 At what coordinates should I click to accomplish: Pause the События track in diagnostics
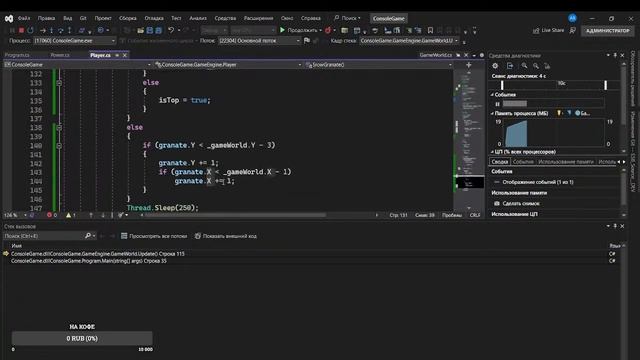[x=497, y=104]
